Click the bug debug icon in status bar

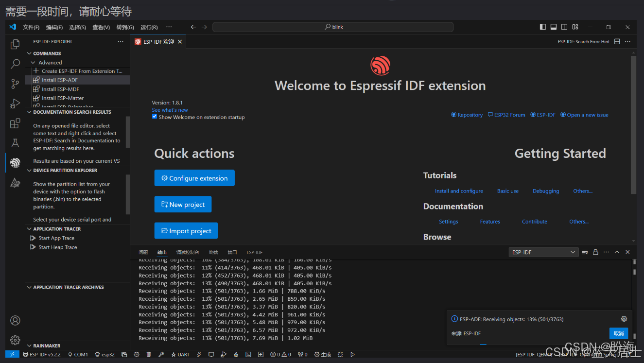pyautogui.click(x=340, y=354)
